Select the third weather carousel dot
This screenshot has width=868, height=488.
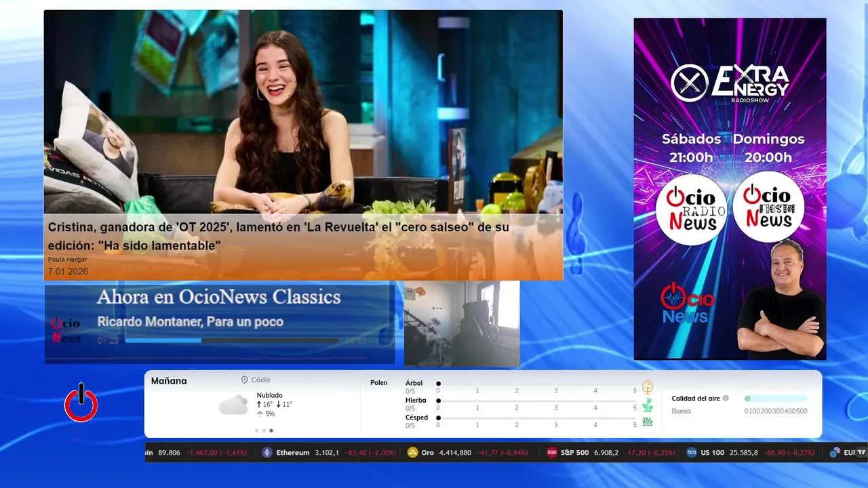pyautogui.click(x=271, y=430)
